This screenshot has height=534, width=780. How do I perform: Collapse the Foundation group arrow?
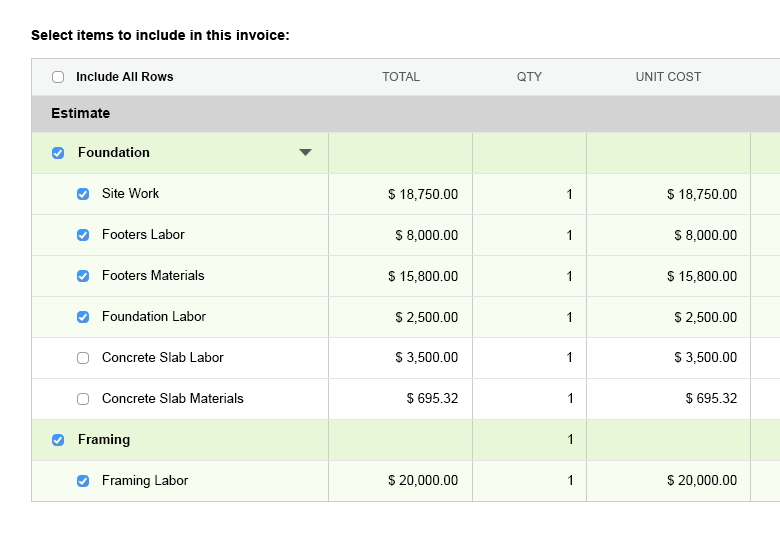pyautogui.click(x=306, y=153)
